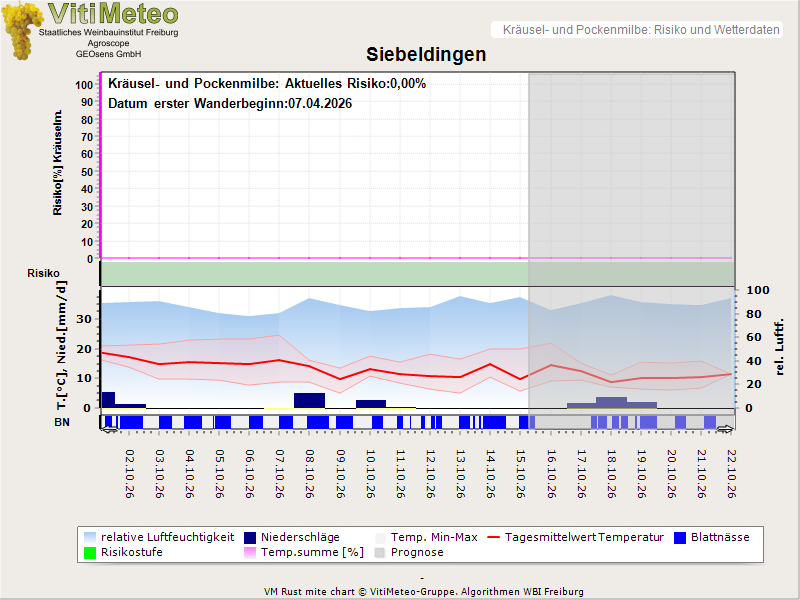Click the 07.10.26 date label
Screen dimensions: 800x600
click(280, 474)
